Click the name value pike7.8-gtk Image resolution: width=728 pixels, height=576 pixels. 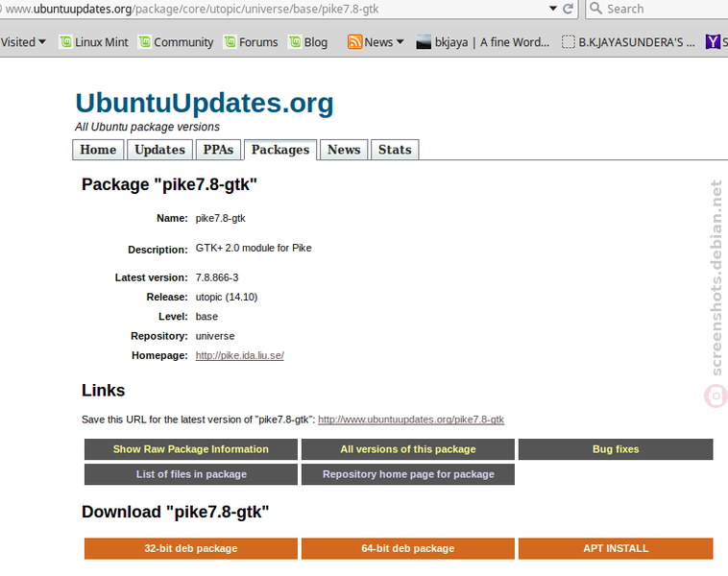(x=221, y=218)
